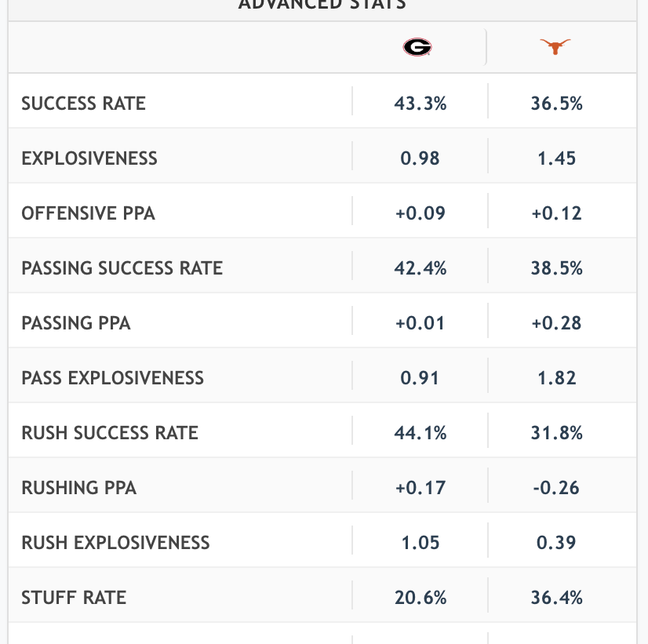Viewport: 648px width, 644px height.
Task: Click the Pass Explosiveness label
Action: (x=113, y=378)
